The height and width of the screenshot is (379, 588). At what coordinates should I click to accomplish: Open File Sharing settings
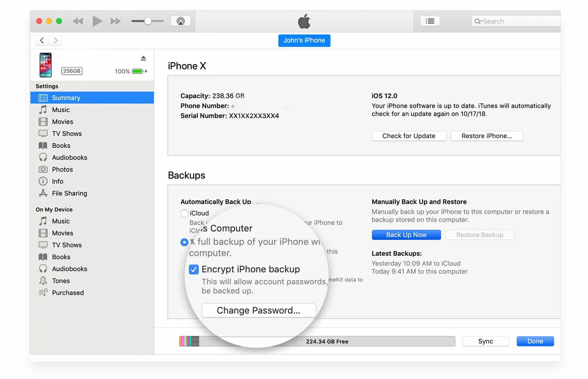69,193
